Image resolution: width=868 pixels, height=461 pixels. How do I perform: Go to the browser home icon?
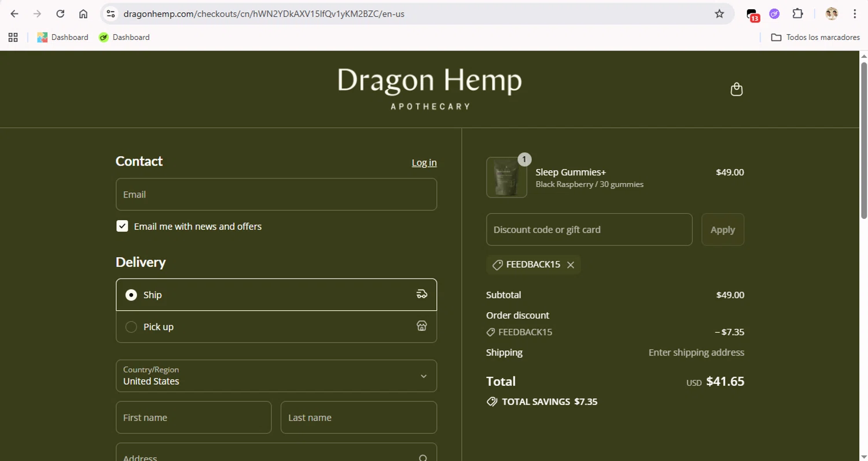pyautogui.click(x=83, y=14)
